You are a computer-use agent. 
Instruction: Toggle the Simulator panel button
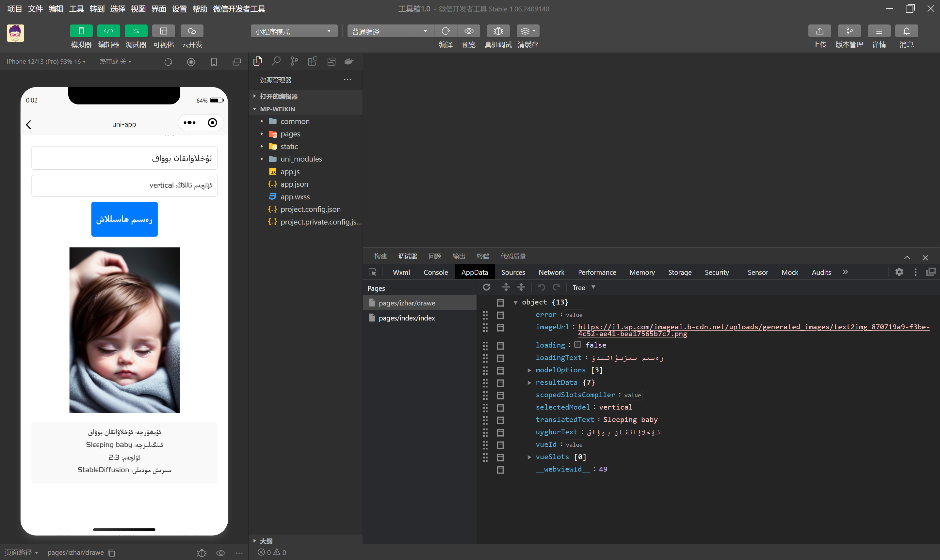click(x=81, y=31)
